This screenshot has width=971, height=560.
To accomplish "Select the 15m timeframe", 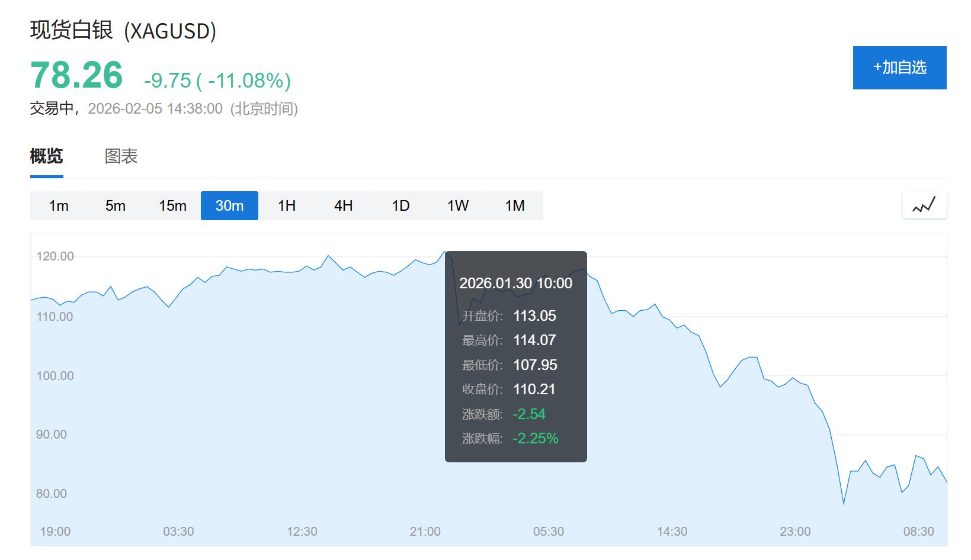I will (172, 205).
